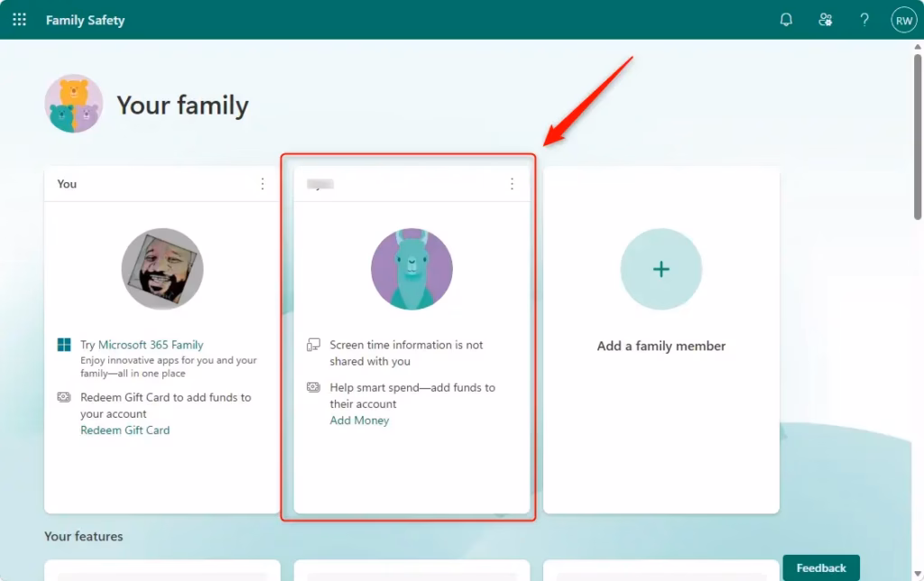Screen dimensions: 924x581
Task: Open more options on You card
Action: (x=263, y=184)
